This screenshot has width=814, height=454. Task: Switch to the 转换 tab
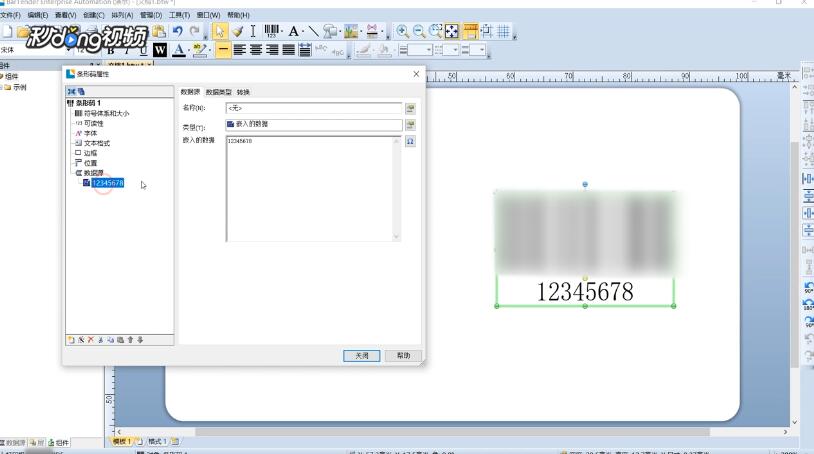243,92
